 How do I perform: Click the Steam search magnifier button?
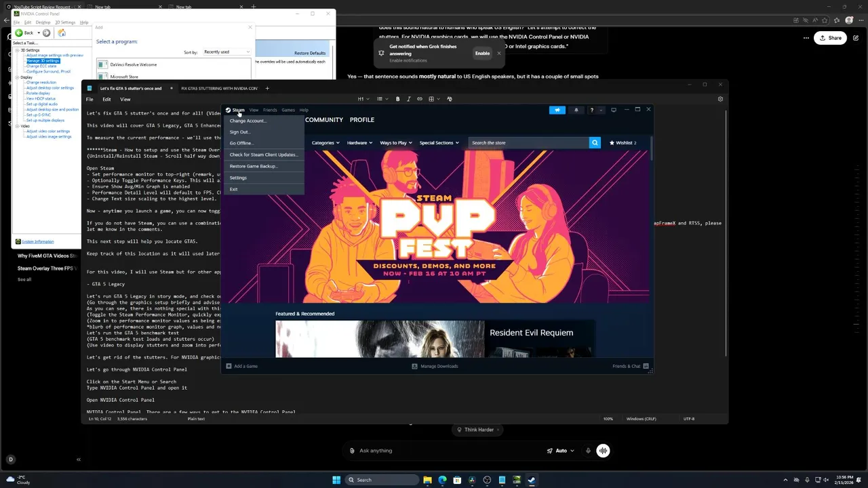pyautogui.click(x=595, y=143)
